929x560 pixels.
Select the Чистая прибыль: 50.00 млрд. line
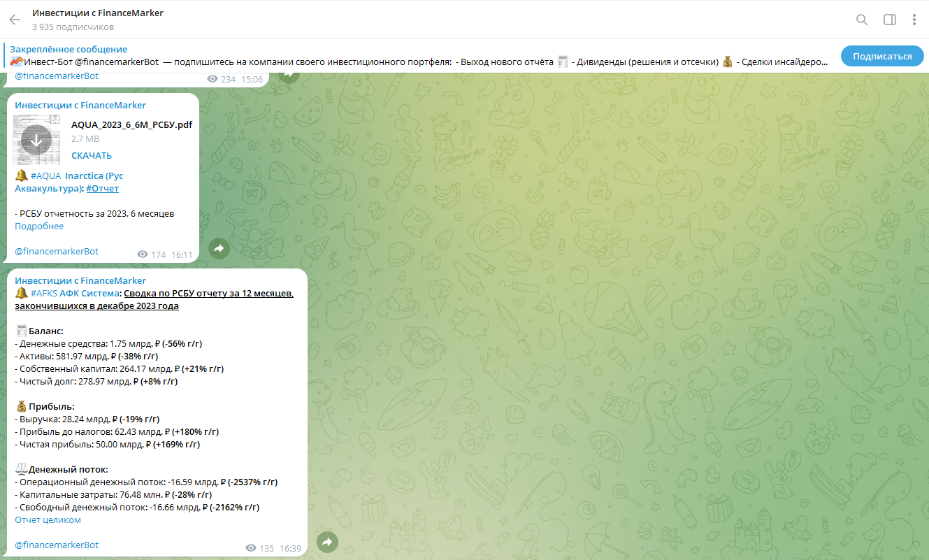coord(108,445)
